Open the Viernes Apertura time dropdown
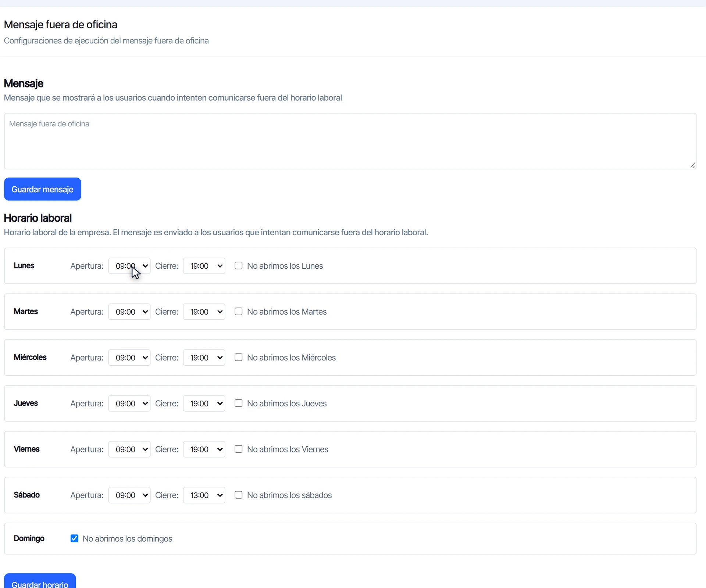 (129, 449)
